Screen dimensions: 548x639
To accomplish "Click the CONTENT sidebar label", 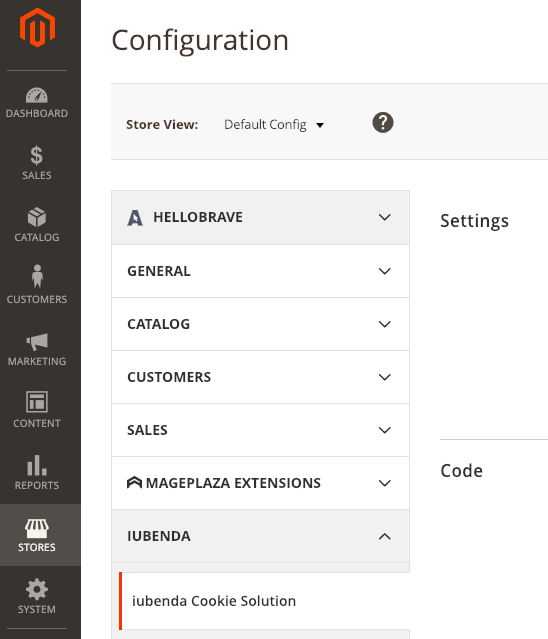I will 37,423.
